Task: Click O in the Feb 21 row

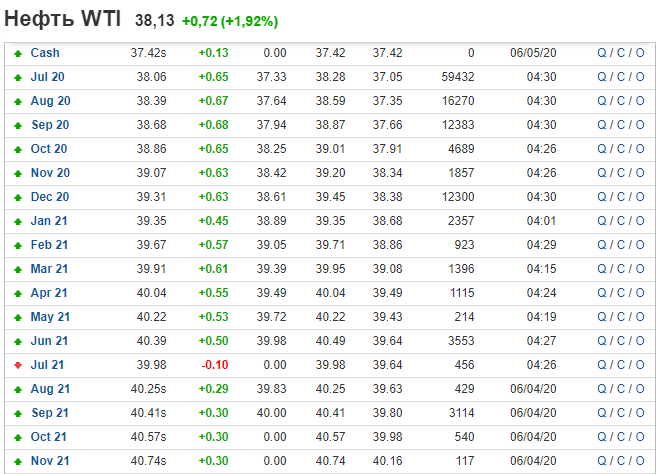Action: tap(640, 245)
